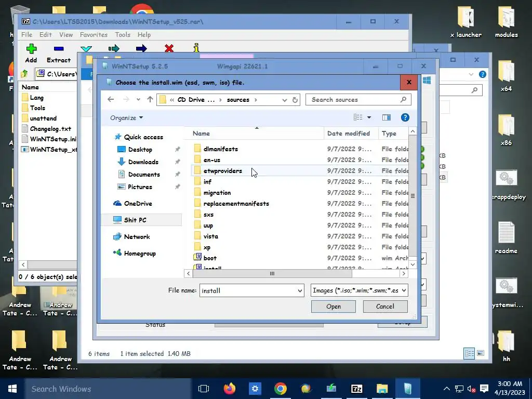Click the Cancel button

pyautogui.click(x=385, y=307)
